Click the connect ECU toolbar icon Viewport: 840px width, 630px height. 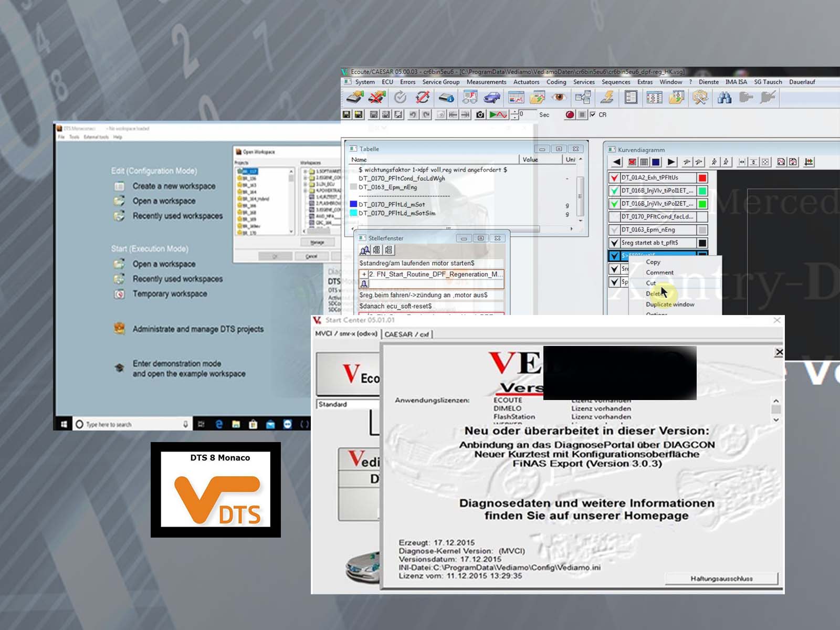click(x=355, y=97)
